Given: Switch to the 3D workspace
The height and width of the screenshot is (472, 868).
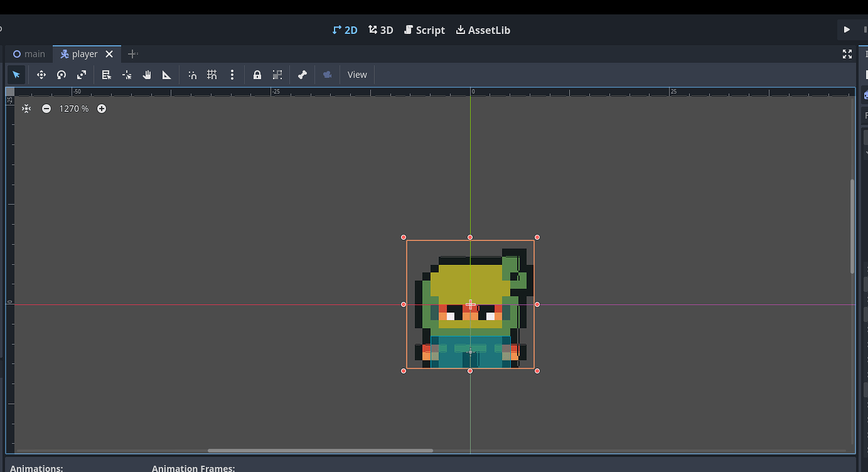Looking at the screenshot, I should pyautogui.click(x=381, y=30).
